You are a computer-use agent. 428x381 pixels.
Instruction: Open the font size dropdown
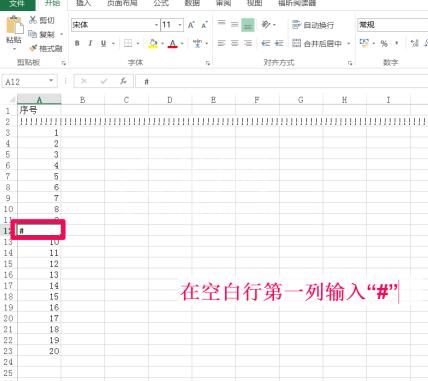point(180,25)
